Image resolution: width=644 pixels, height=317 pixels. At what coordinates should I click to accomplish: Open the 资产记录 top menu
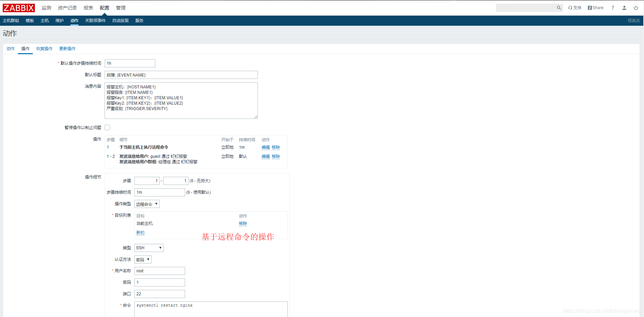(67, 8)
